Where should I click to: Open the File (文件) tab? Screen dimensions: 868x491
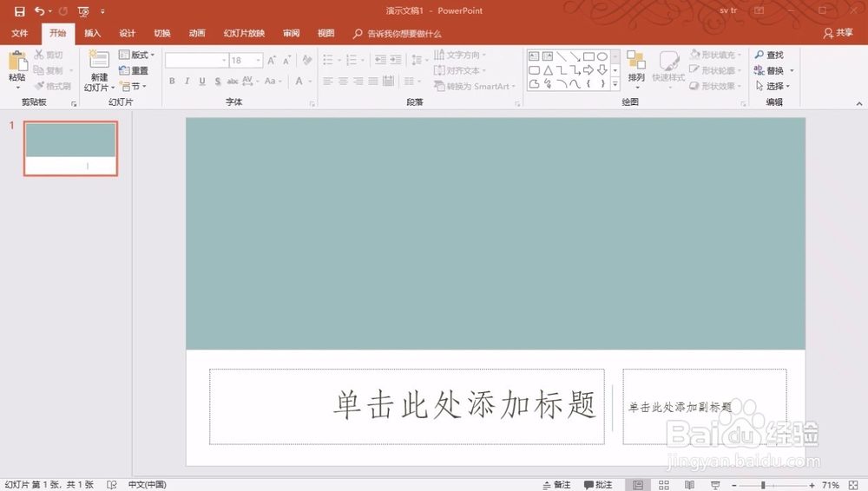(20, 34)
